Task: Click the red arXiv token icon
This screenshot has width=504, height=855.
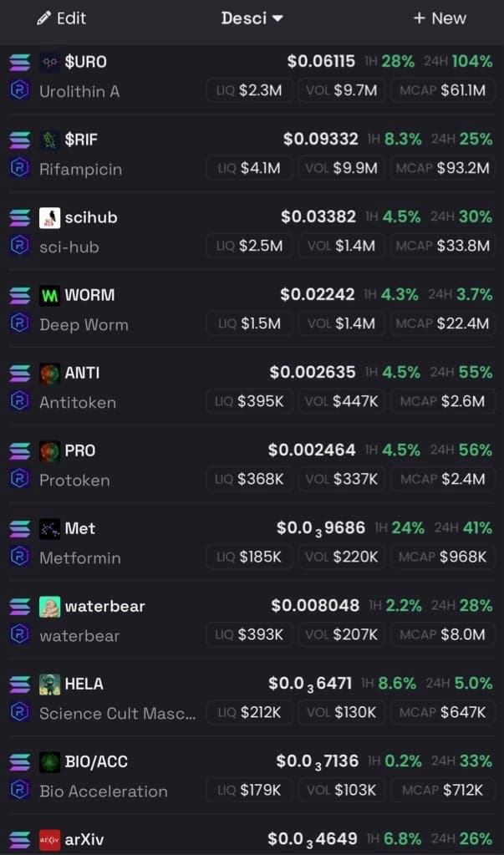Action: point(50,839)
